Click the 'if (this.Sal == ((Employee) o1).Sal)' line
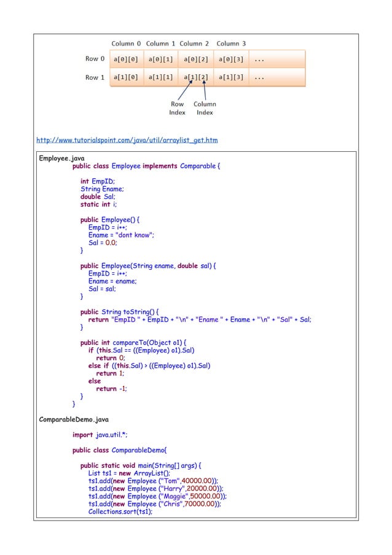 click(x=141, y=350)
